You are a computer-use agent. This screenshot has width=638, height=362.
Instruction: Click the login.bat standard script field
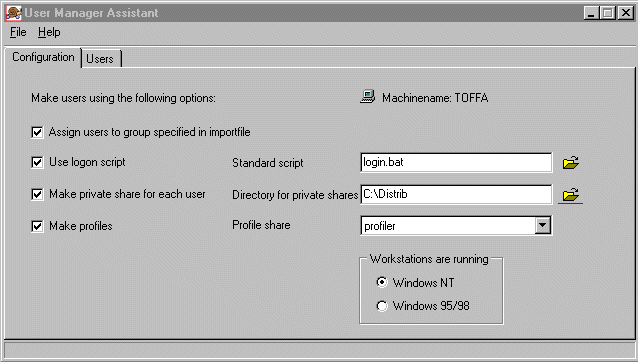point(456,162)
